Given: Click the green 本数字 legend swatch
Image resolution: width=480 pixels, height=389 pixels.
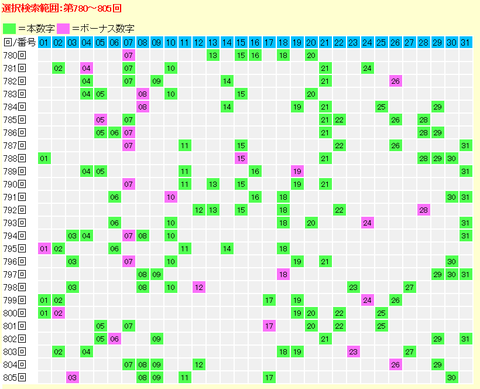Looking at the screenshot, I should pos(9,28).
